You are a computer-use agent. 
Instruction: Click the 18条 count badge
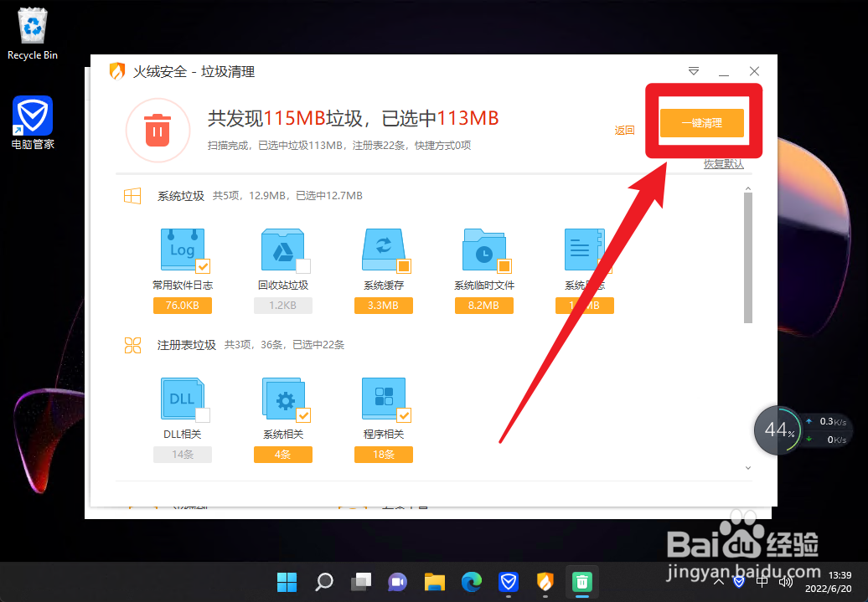[x=384, y=455]
